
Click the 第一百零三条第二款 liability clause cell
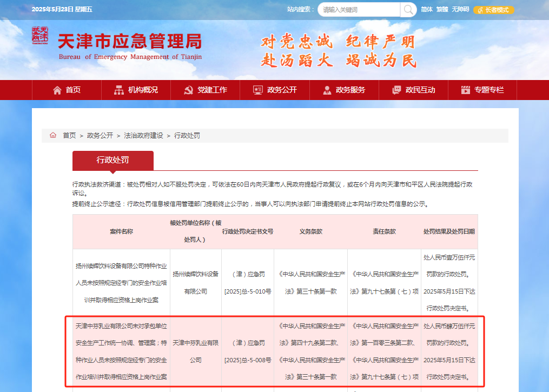point(384,351)
